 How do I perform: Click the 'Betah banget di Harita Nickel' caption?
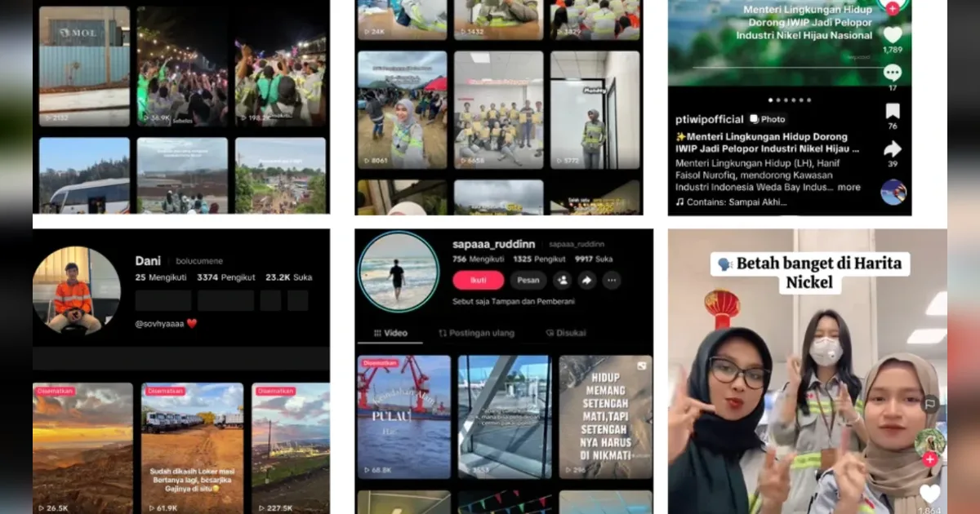click(811, 273)
